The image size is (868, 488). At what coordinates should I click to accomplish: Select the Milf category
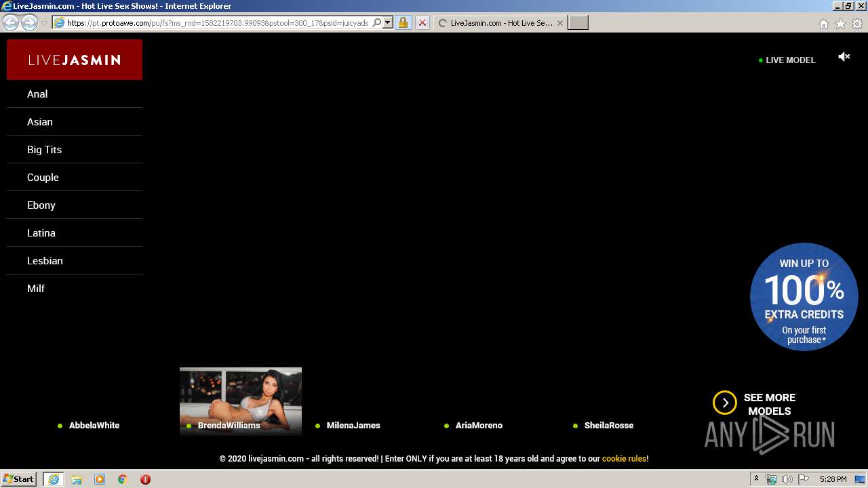[75, 289]
